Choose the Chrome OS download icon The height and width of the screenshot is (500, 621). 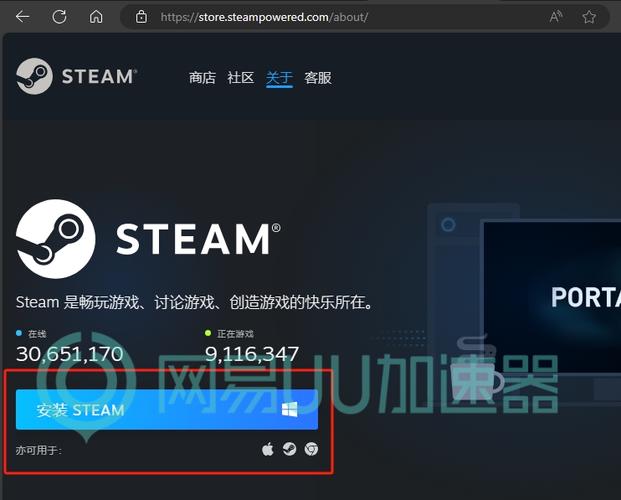click(311, 449)
